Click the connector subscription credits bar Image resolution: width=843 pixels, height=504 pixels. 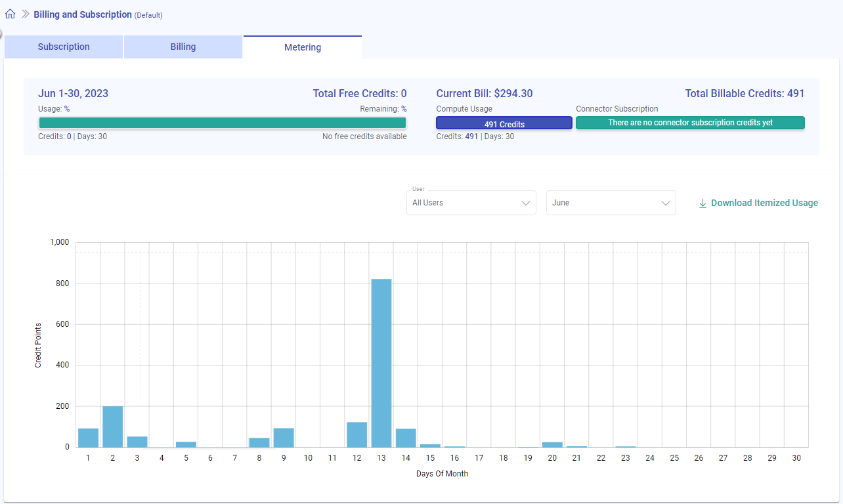point(690,123)
